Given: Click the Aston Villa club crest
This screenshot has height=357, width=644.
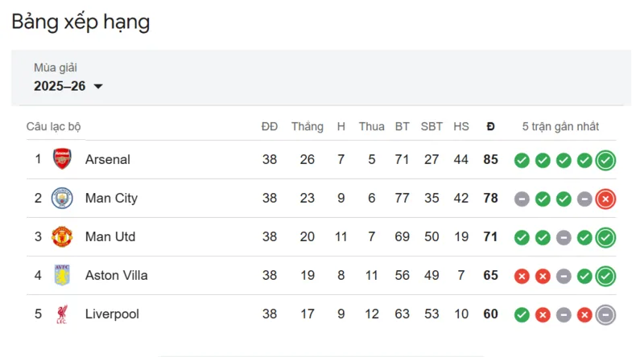Looking at the screenshot, I should 62,275.
